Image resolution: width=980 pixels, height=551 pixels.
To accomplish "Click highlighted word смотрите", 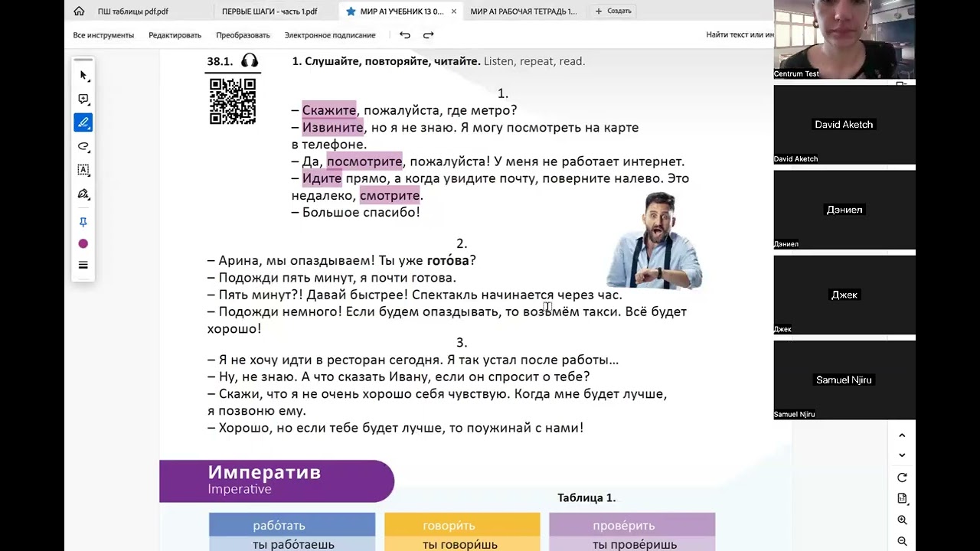I will [390, 195].
